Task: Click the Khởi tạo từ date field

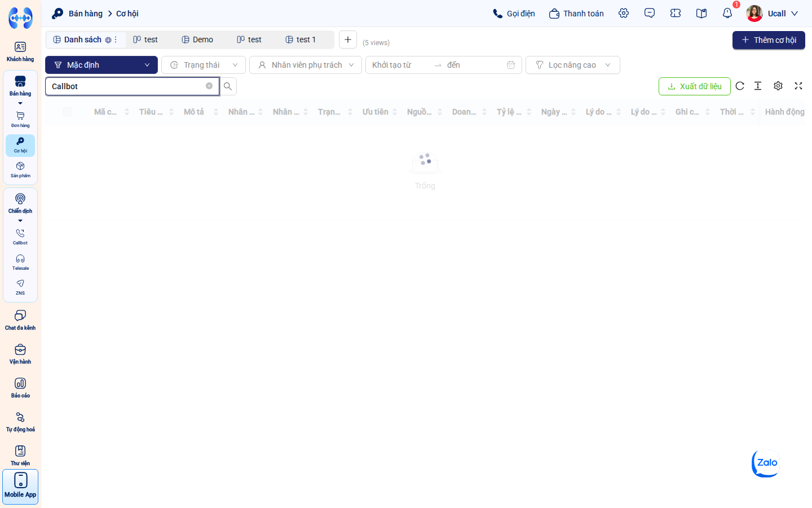Action: pyautogui.click(x=400, y=65)
